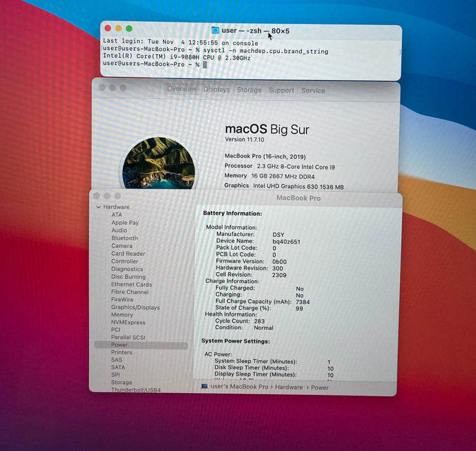This screenshot has width=476, height=451.
Task: Switch to the Support tab
Action: click(281, 90)
